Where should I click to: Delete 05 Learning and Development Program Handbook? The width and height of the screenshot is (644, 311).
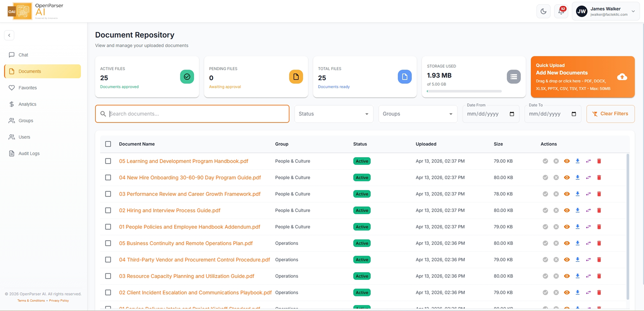tap(599, 161)
